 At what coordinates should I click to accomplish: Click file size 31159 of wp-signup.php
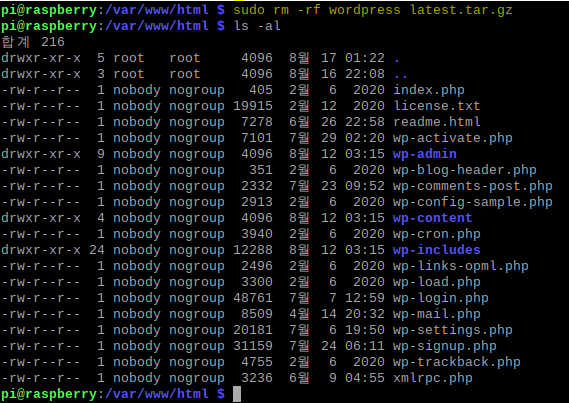[253, 346]
